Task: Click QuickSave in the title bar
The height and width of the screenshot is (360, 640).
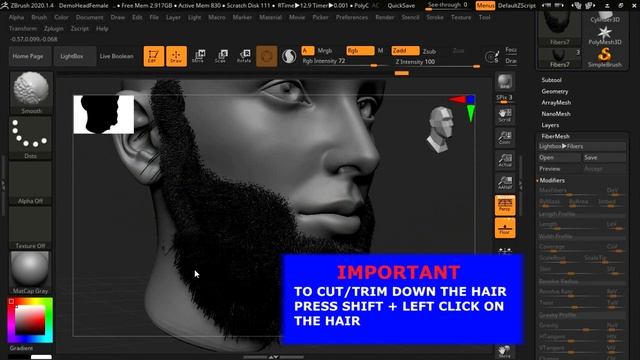Action: [401, 6]
